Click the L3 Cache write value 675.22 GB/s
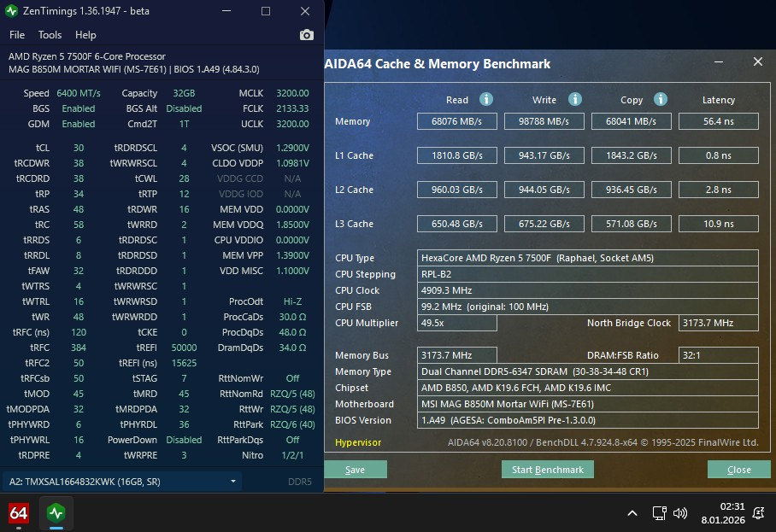776x532 pixels. coord(544,224)
